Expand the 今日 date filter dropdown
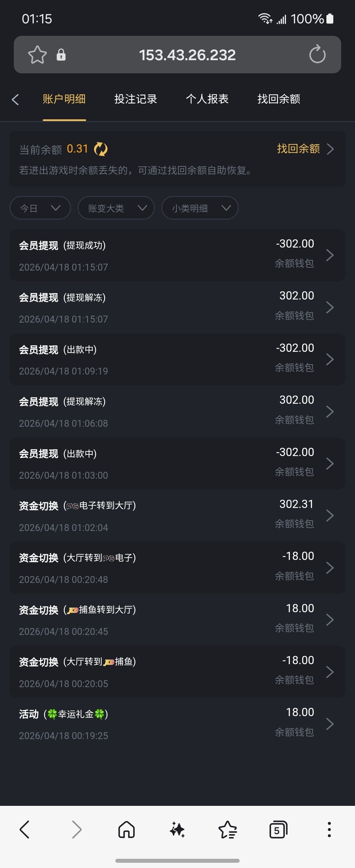Screen dimensions: 355x868 (x=40, y=208)
